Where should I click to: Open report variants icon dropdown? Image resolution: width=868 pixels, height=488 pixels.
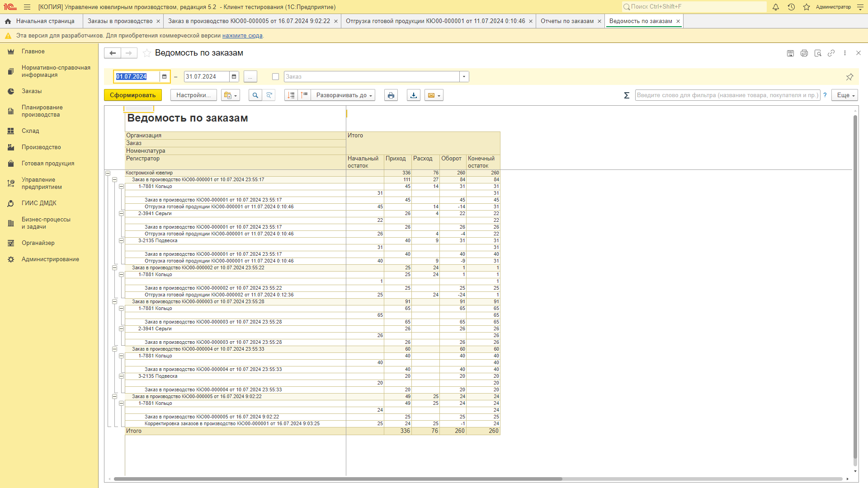(x=231, y=95)
